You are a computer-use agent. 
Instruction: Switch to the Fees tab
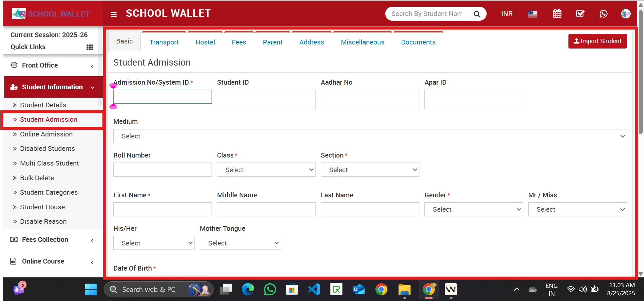tap(239, 42)
